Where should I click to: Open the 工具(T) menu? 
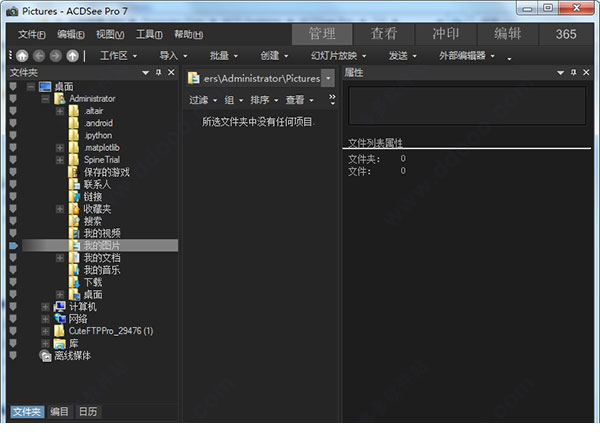coord(149,34)
